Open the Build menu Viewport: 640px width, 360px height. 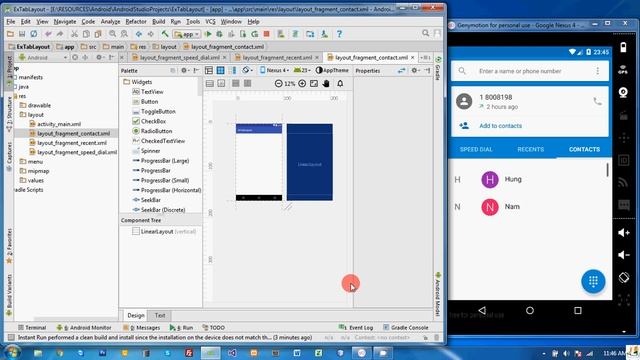point(158,22)
